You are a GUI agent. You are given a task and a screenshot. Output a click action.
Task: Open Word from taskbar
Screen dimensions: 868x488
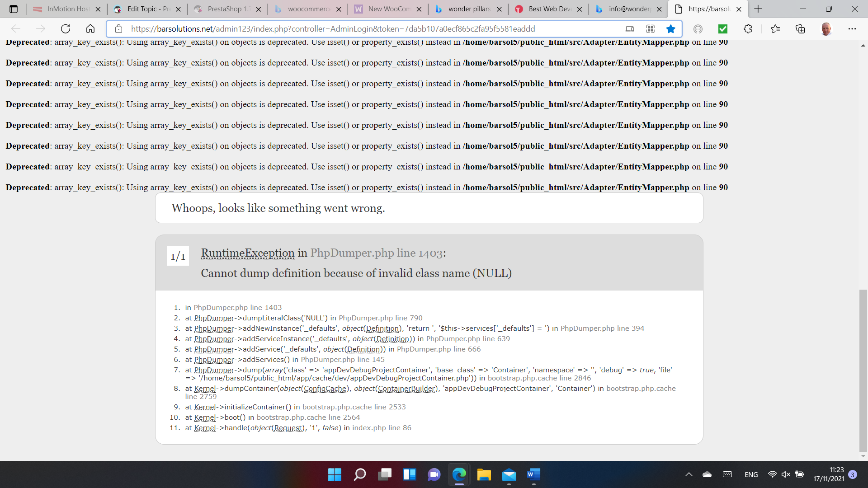pyautogui.click(x=533, y=474)
